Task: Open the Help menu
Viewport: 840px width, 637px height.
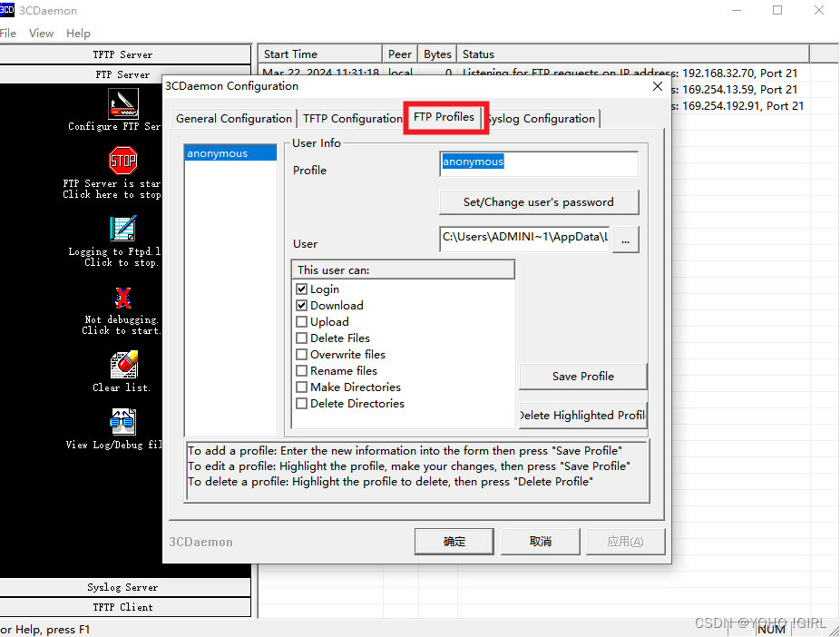Action: click(x=78, y=34)
